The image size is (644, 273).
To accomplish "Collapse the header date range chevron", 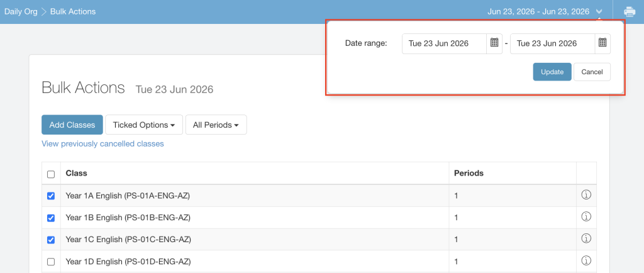I will 599,12.
